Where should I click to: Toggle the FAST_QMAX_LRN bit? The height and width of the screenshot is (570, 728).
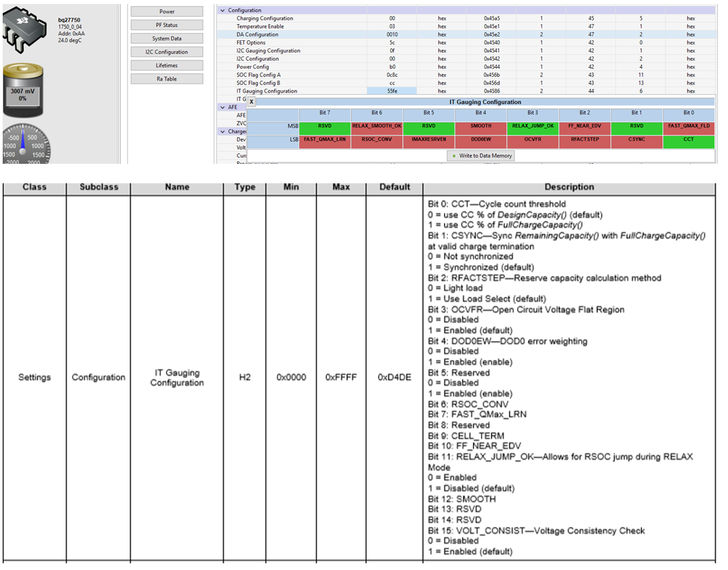click(x=325, y=142)
